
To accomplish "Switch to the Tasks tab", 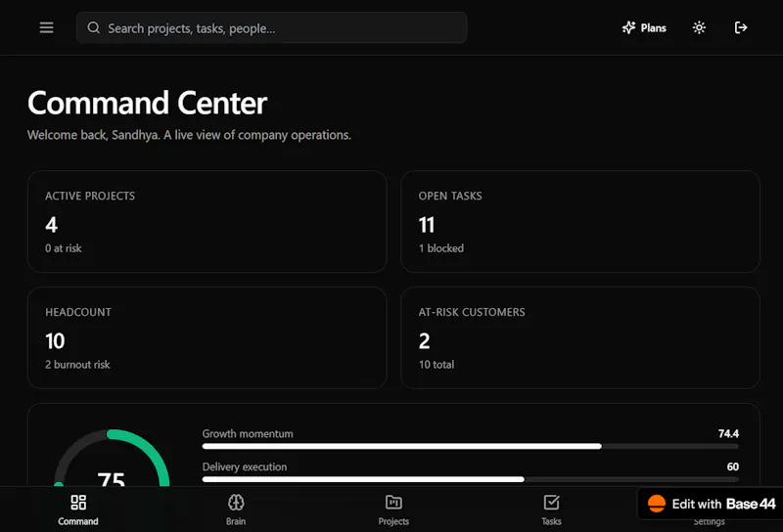I will tap(551, 510).
